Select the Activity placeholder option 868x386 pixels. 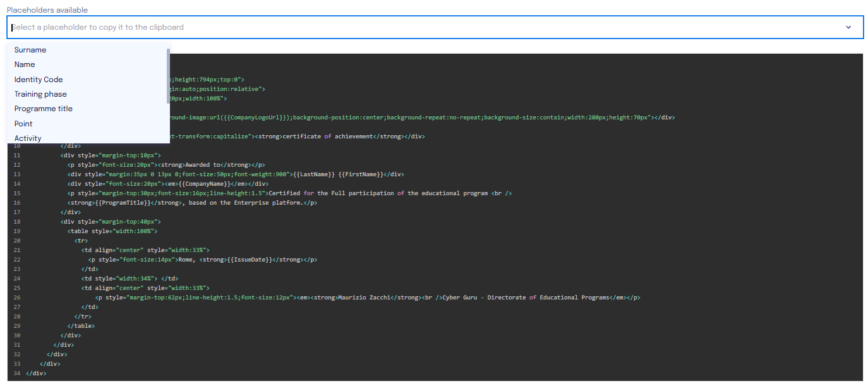88,138
